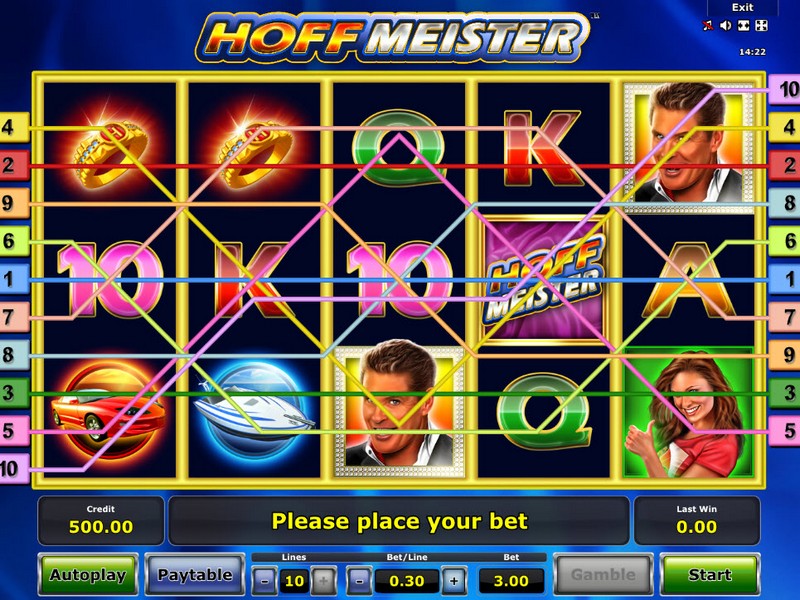
Task: Open the Paytable
Action: [194, 575]
